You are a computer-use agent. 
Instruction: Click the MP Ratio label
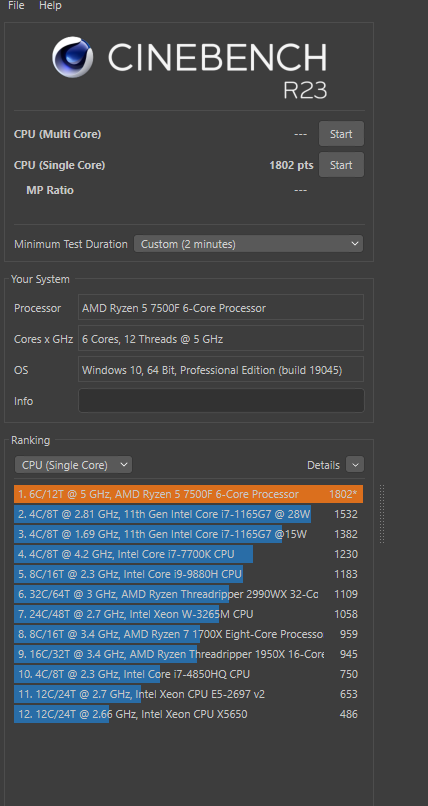click(50, 190)
